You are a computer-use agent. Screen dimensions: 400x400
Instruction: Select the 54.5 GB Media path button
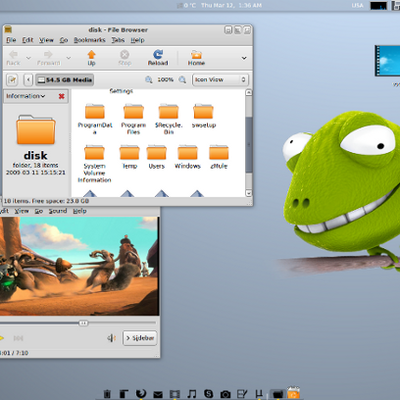click(64, 80)
